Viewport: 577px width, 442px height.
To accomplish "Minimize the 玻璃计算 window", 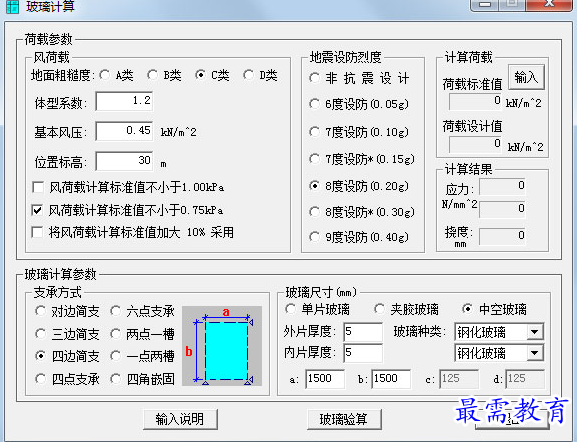I will (x=485, y=5).
